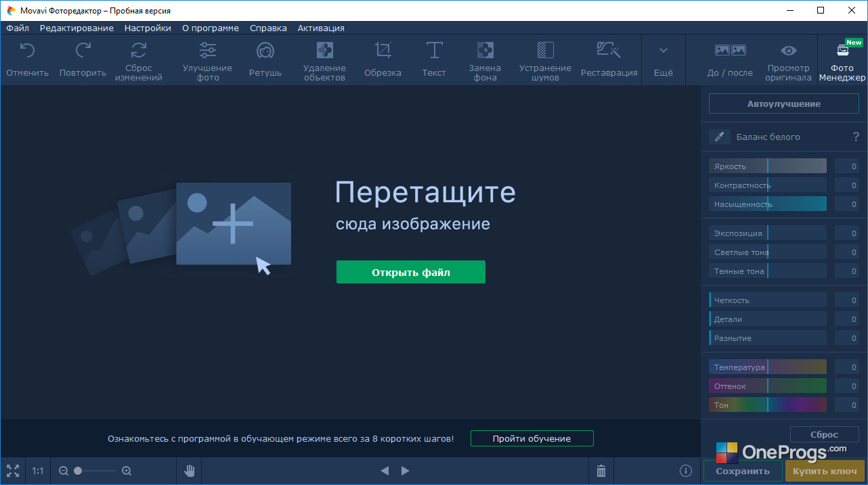Click the Сохранить button
Viewport: 868px width, 485px height.
click(743, 471)
